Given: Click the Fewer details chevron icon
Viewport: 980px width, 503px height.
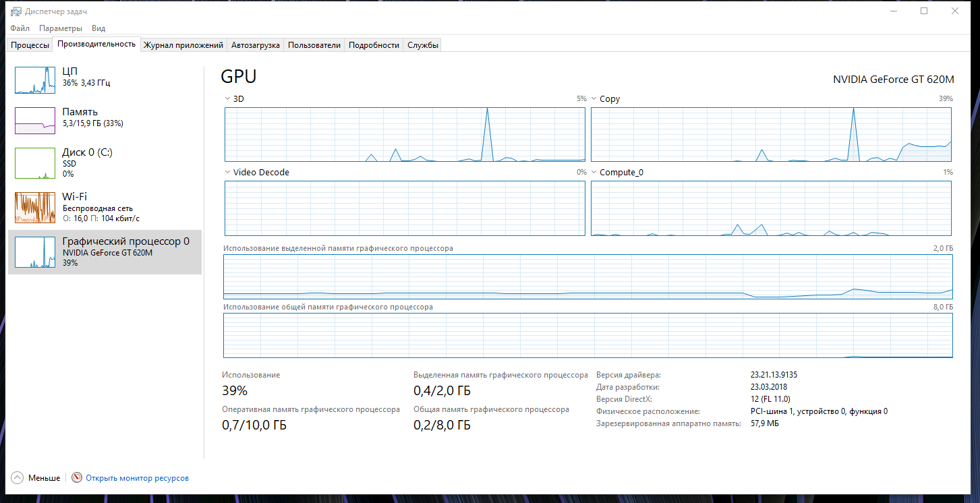Looking at the screenshot, I should 18,477.
